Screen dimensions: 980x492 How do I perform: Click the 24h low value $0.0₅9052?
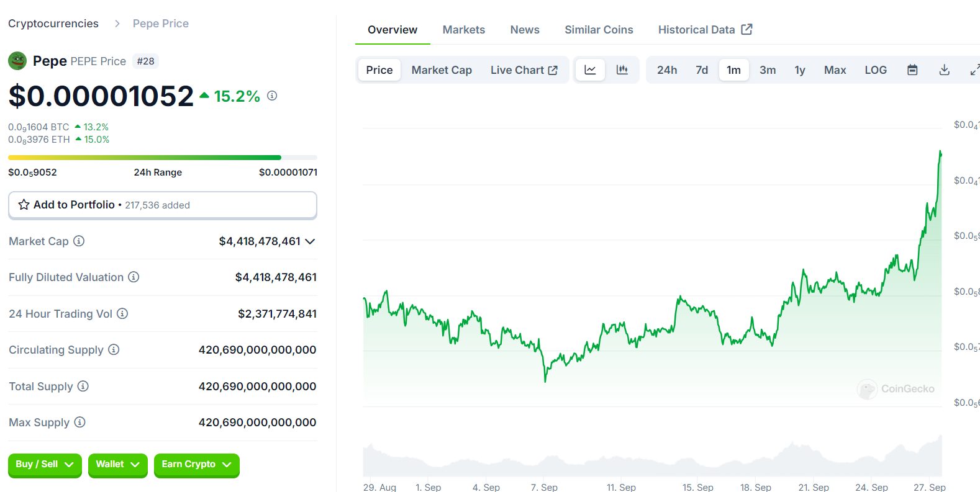(x=32, y=172)
